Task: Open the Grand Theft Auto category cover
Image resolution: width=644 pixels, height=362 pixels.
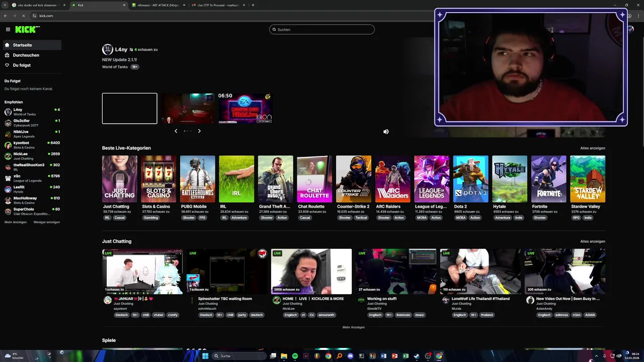Action: coord(275,179)
